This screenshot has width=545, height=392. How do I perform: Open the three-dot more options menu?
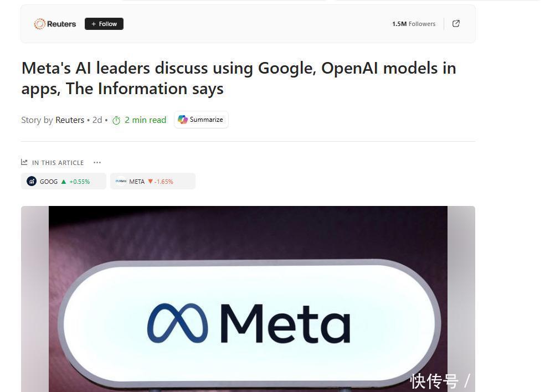click(x=97, y=163)
